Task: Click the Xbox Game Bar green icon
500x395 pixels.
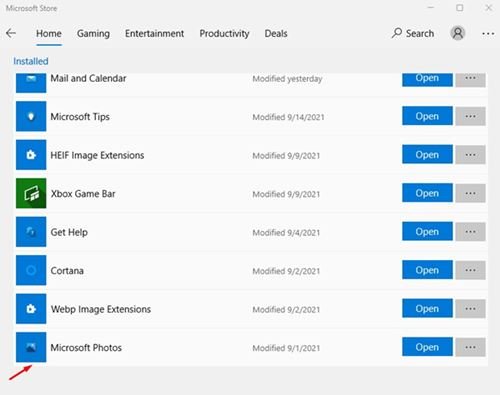Action: [31, 193]
